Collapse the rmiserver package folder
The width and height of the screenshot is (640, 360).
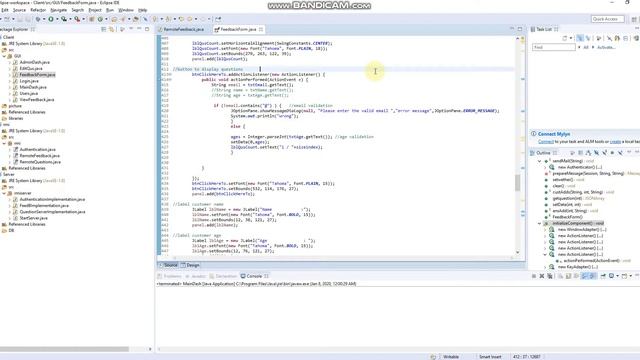point(4,193)
